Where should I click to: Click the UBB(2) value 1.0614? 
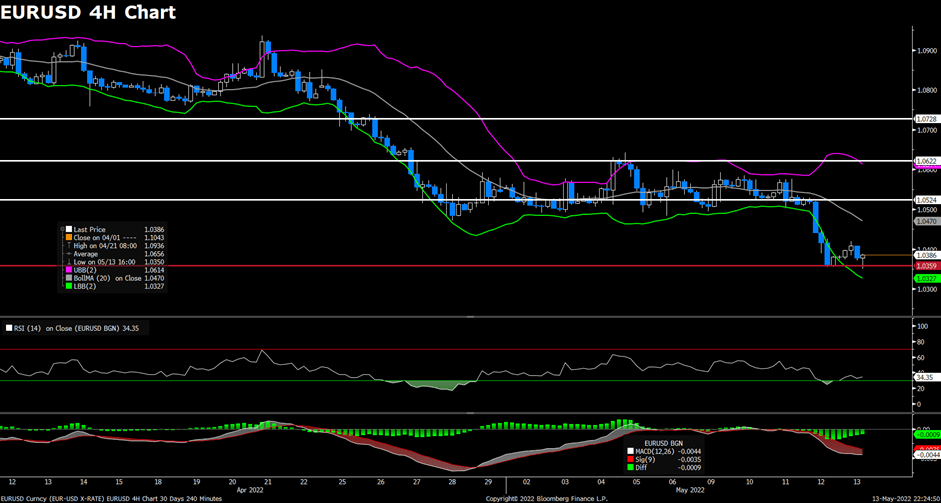point(154,270)
